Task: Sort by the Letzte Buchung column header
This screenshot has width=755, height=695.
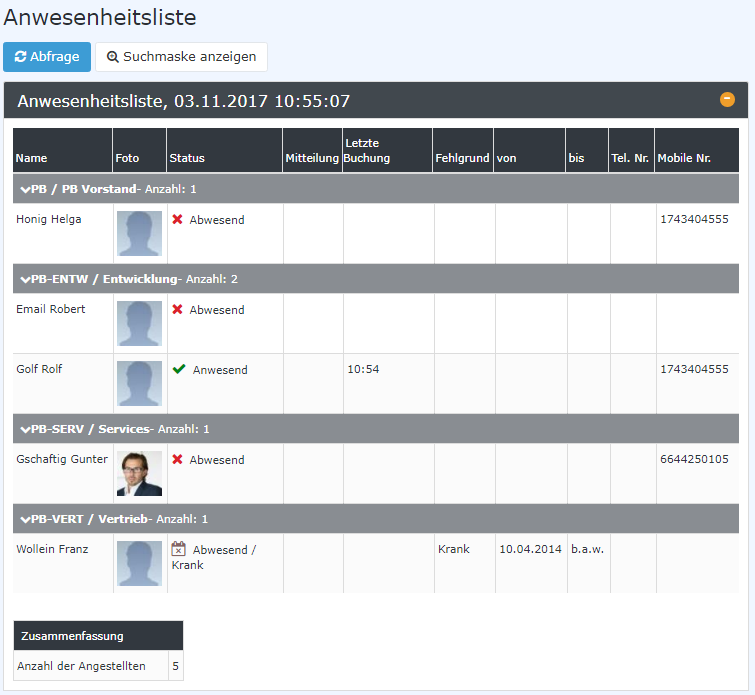Action: (367, 151)
